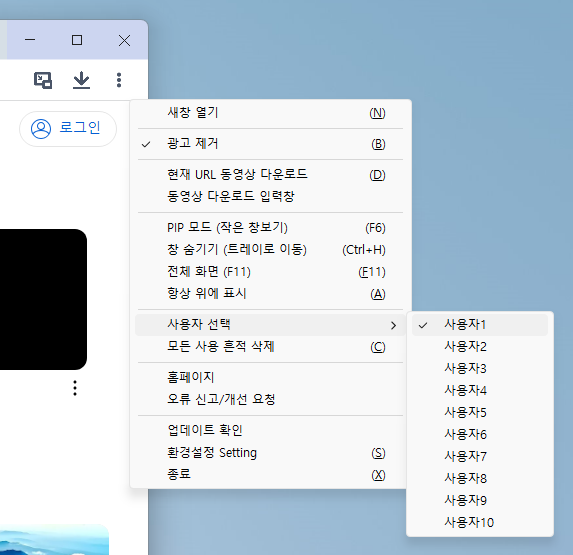Choose 창 숨기기 (트레이로 이동)
The width and height of the screenshot is (573, 555).
tap(270, 250)
